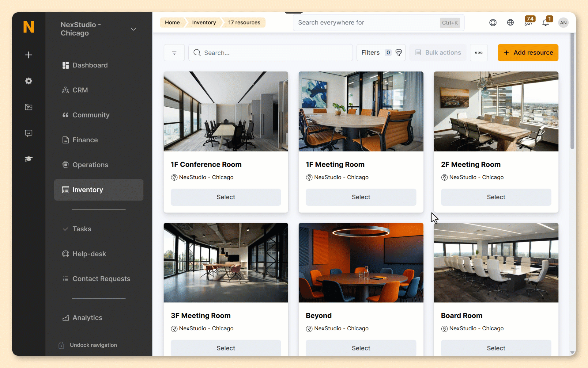Image resolution: width=588 pixels, height=368 pixels.
Task: Select the 1F Meeting Room
Action: tap(361, 197)
